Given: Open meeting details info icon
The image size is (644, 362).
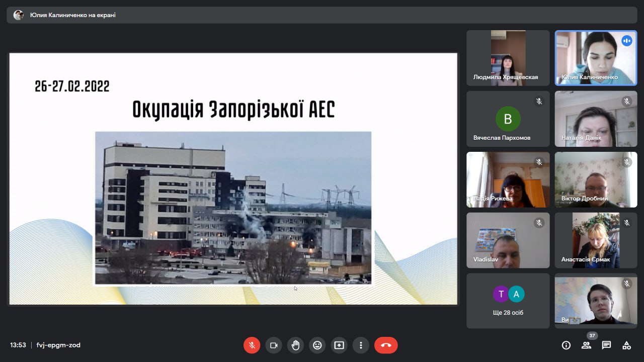Looking at the screenshot, I should tap(566, 345).
